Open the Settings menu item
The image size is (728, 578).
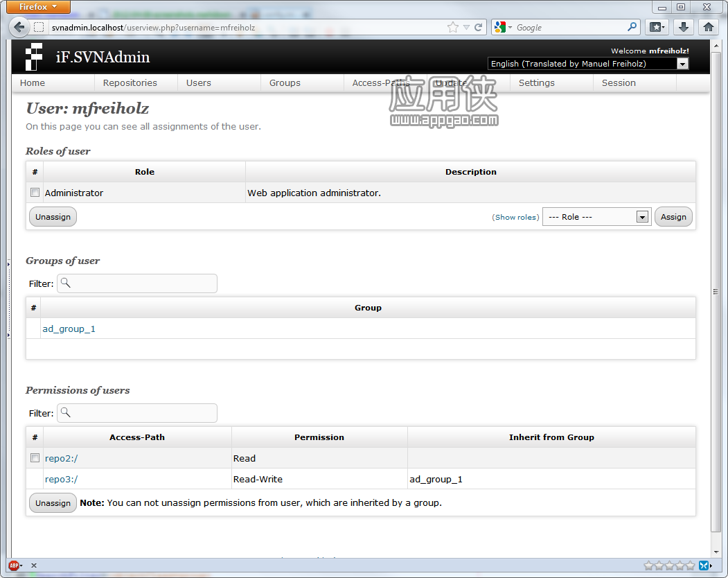536,82
